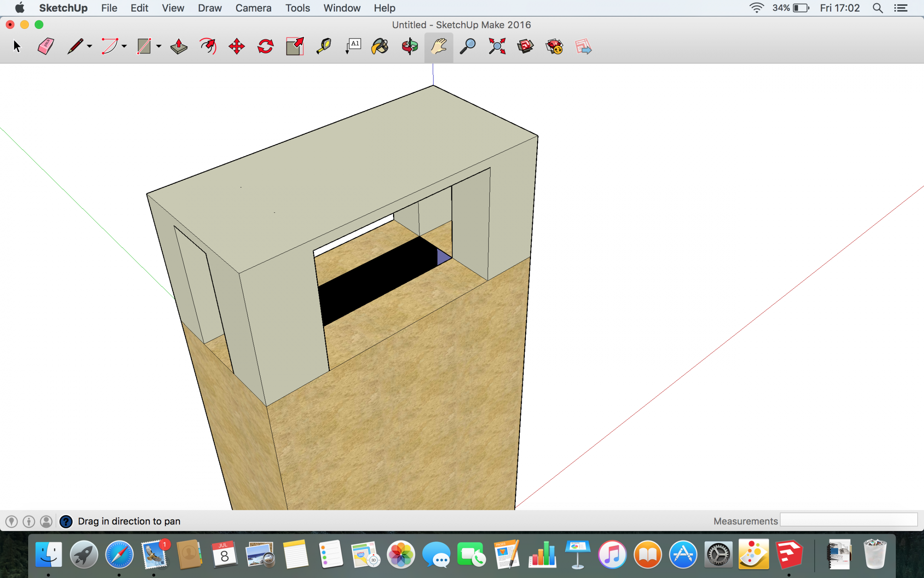
Task: Expand the Arc tool dropdown arrow
Action: 124,47
